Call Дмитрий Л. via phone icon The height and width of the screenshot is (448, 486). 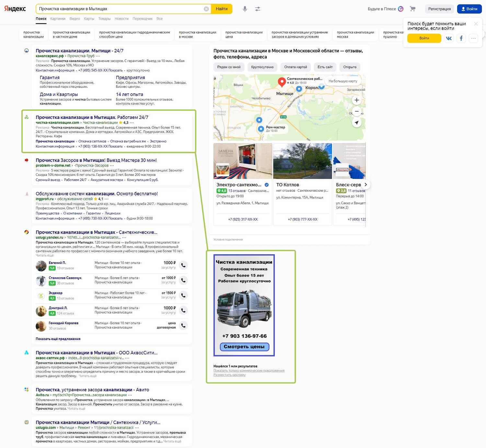coord(183,310)
